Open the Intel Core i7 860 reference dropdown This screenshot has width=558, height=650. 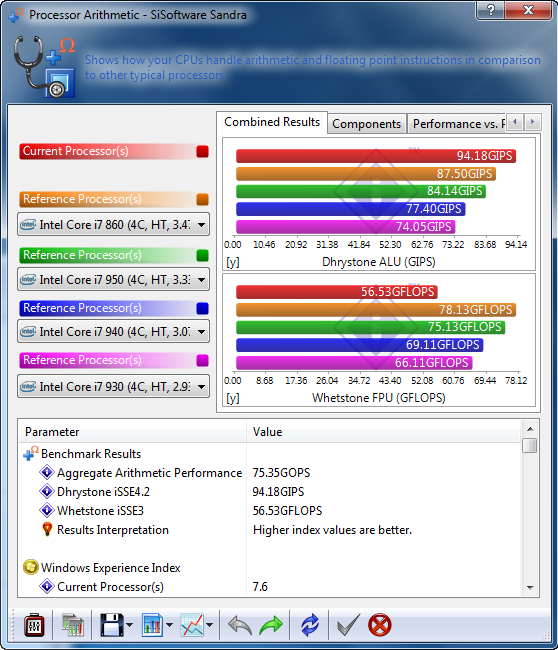click(113, 225)
